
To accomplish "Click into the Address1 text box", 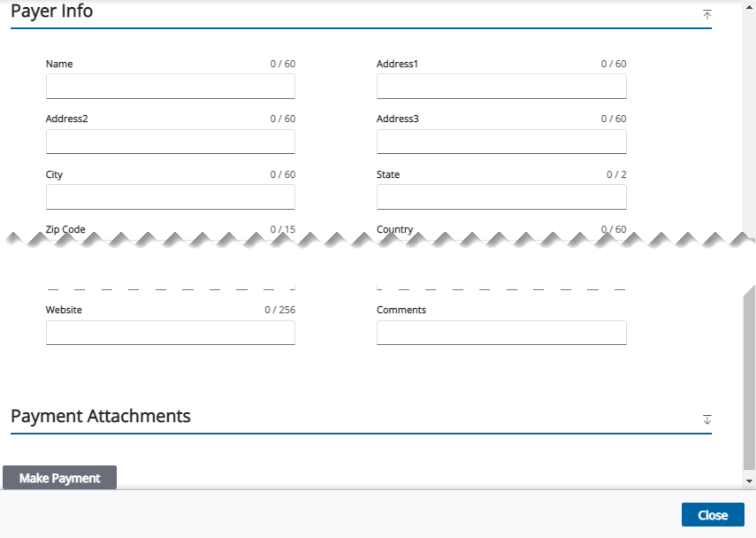I will pyautogui.click(x=501, y=87).
